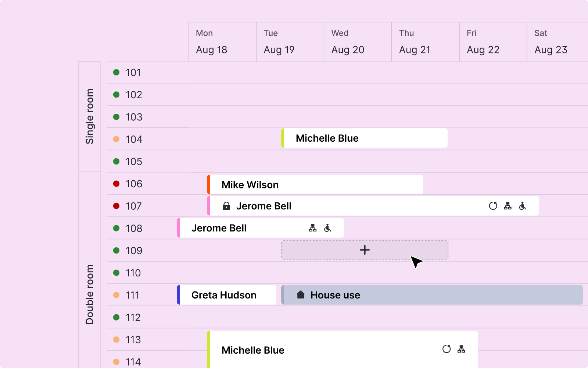The image size is (588, 368).
Task: Open Michelle Blue's booking in room 104
Action: click(x=327, y=138)
